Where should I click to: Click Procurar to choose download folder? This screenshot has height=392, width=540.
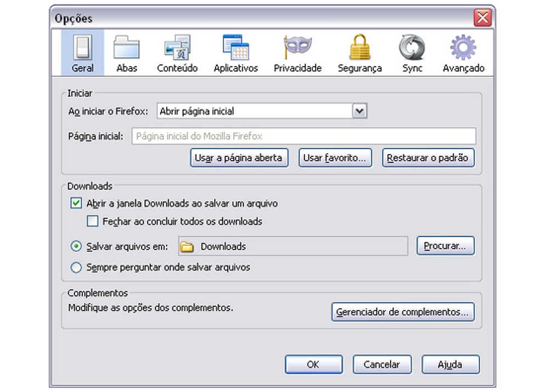[445, 245]
